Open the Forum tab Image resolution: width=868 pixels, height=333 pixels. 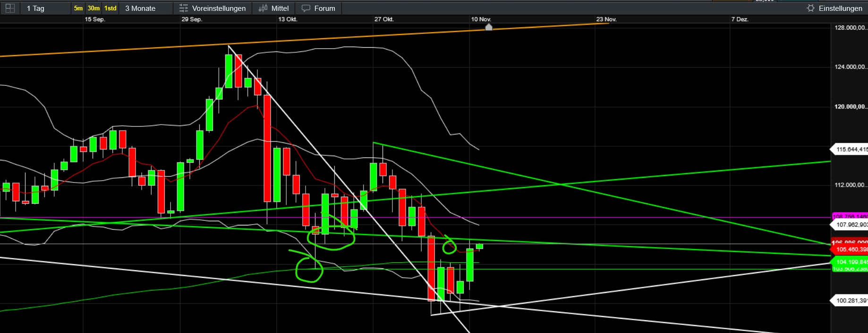324,8
